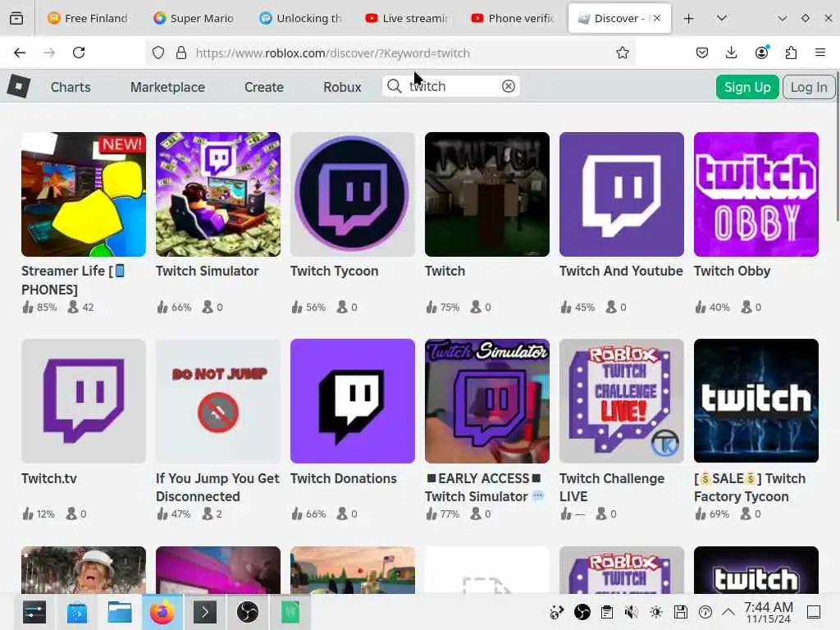Click the show desktop tray icon
This screenshot has height=630, width=840.
pyautogui.click(x=813, y=612)
